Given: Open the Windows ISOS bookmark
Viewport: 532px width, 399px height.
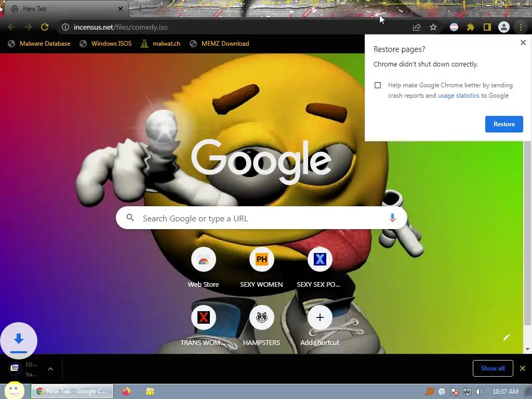Looking at the screenshot, I should (105, 44).
